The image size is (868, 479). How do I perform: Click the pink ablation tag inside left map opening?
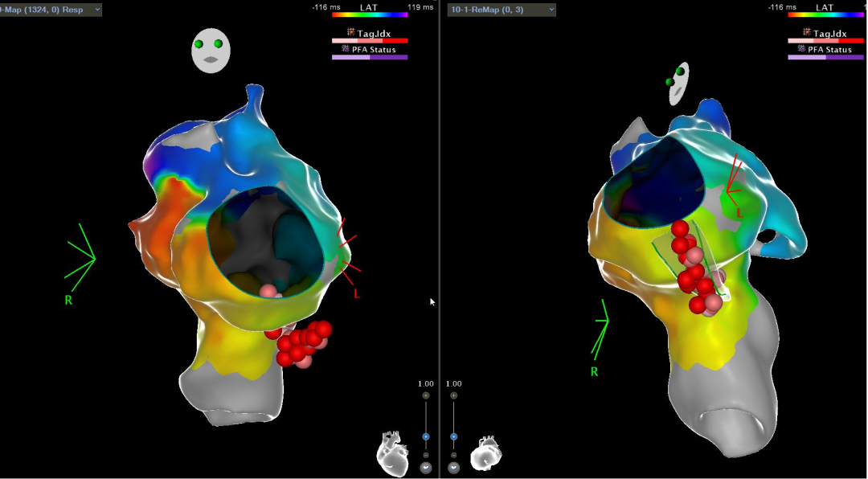click(268, 291)
